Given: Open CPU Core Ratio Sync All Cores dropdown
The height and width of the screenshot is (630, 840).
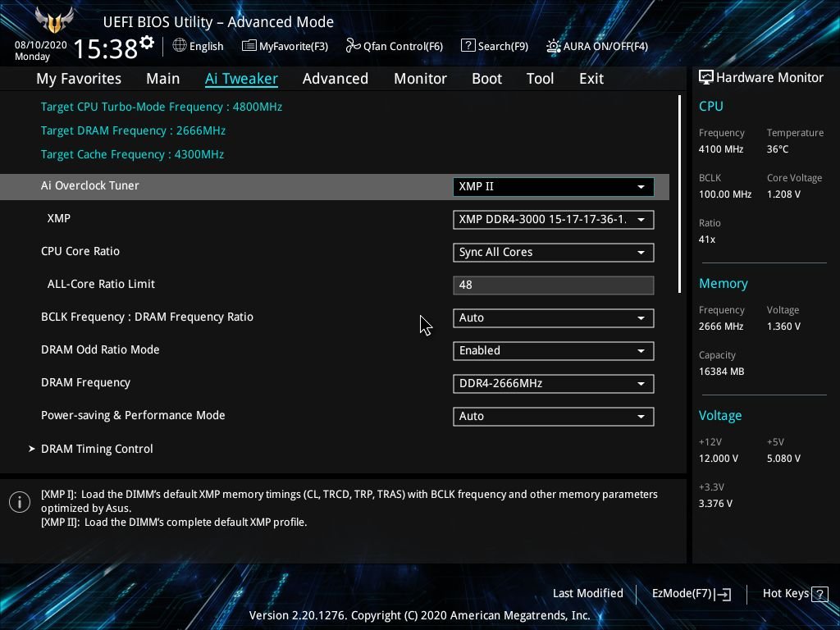Looking at the screenshot, I should click(x=554, y=253).
